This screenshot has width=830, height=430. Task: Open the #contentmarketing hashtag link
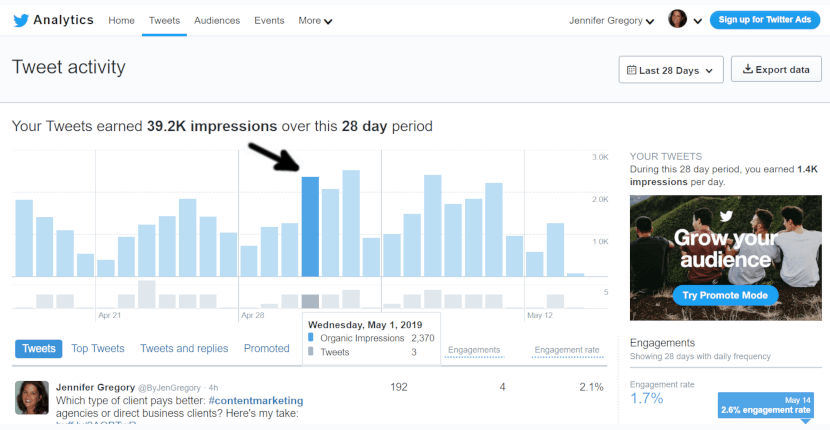(x=256, y=400)
